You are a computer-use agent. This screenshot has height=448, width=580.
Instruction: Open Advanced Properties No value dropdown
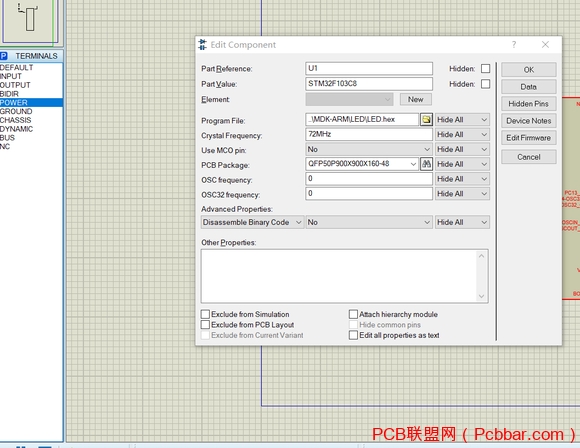click(369, 222)
